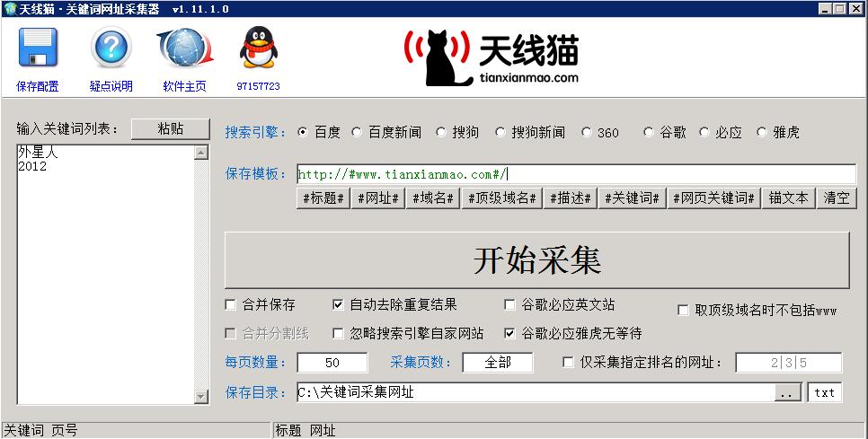
Task: Insert the #描述# template tag
Action: 571,198
